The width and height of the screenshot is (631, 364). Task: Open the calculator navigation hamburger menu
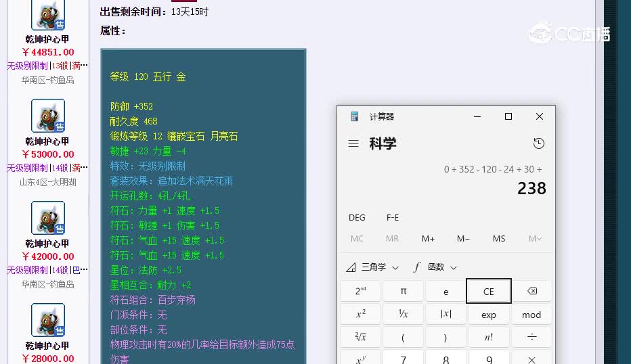[353, 143]
